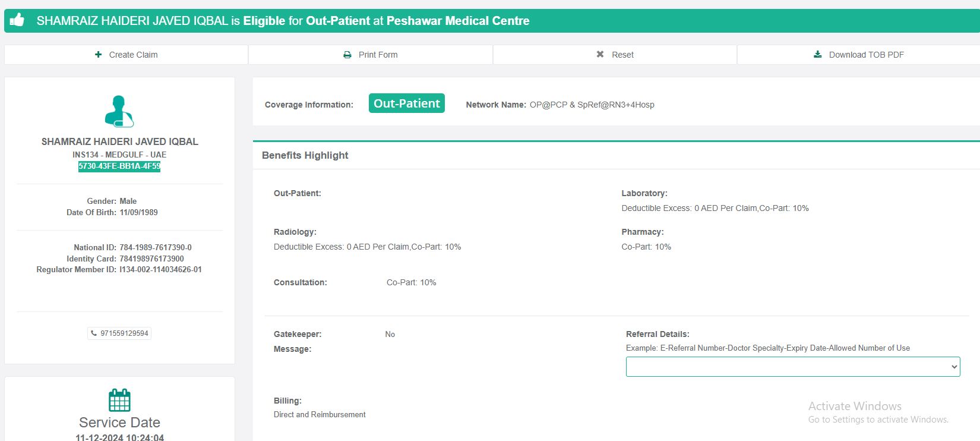Click the National ID number 784-1989-7617390-0
This screenshot has width=980, height=441.
pyautogui.click(x=156, y=247)
